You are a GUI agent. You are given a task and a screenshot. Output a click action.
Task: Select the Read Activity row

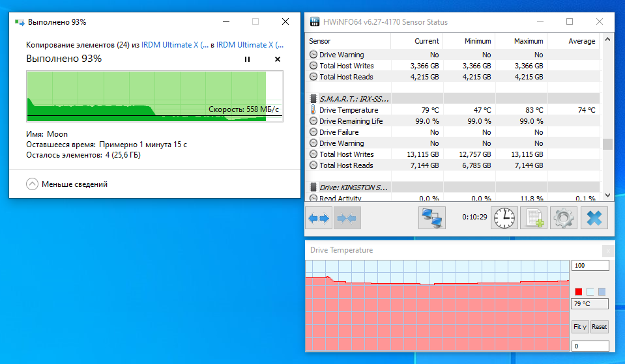[x=453, y=197]
